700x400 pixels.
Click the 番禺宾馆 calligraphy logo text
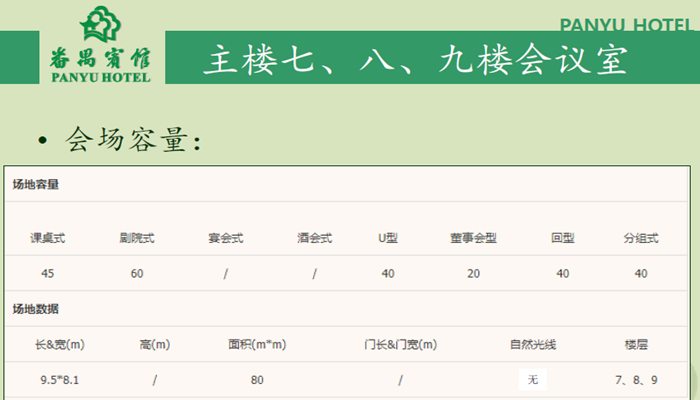point(97,55)
